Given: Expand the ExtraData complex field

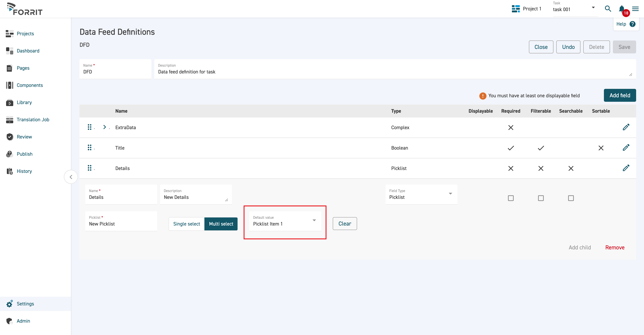Looking at the screenshot, I should click(105, 127).
